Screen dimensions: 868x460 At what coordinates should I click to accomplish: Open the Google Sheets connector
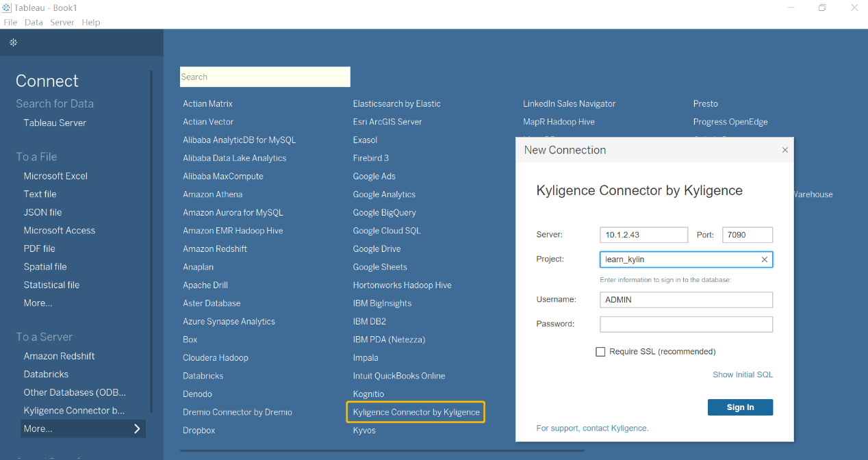pos(380,267)
